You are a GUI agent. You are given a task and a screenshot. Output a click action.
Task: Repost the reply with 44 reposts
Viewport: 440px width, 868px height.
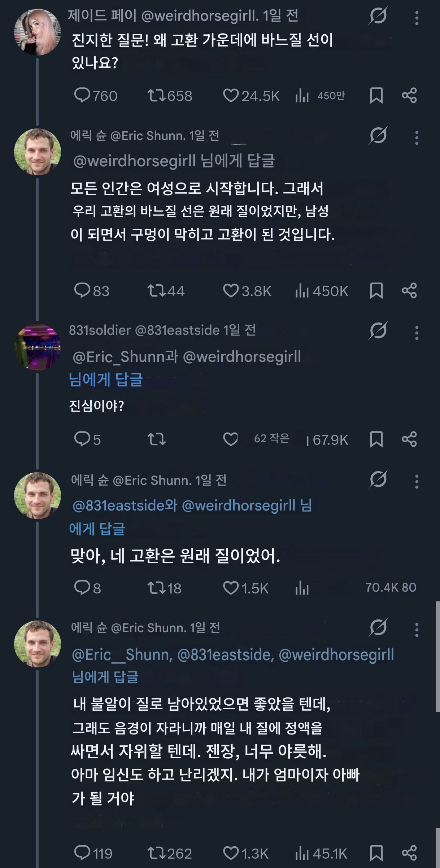pos(156,291)
